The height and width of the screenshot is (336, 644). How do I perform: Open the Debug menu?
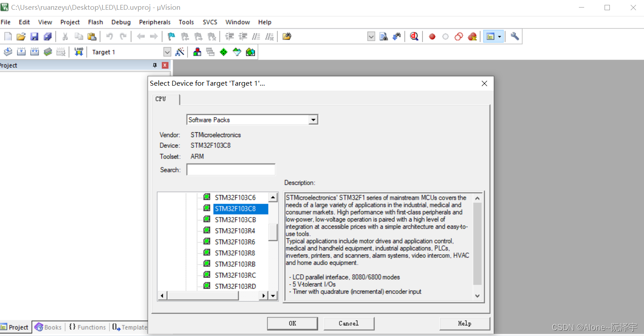click(121, 22)
